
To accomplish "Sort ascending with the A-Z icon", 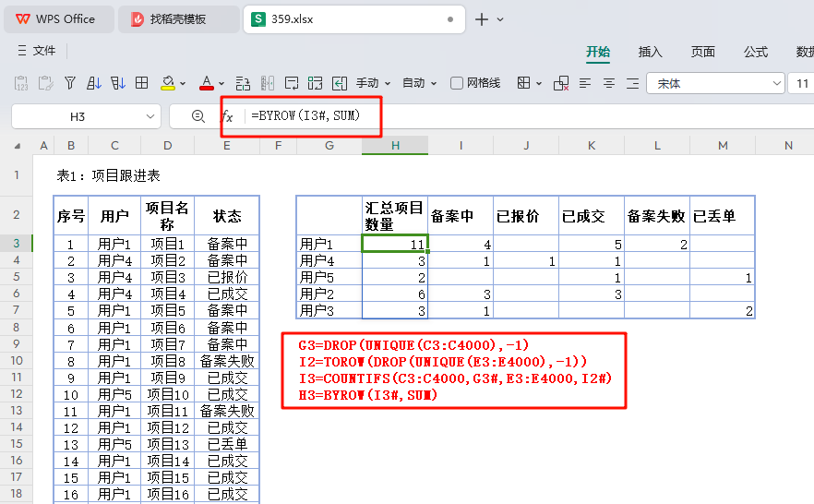I will pos(93,83).
